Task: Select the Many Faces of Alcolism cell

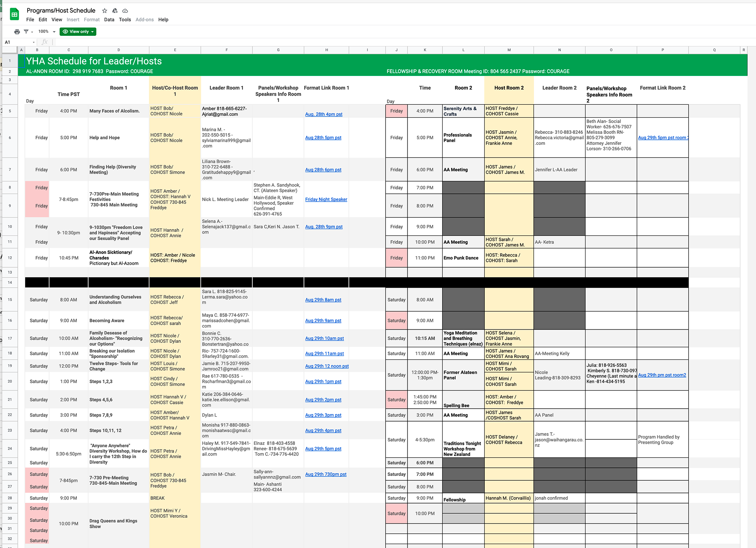Action: (x=119, y=111)
